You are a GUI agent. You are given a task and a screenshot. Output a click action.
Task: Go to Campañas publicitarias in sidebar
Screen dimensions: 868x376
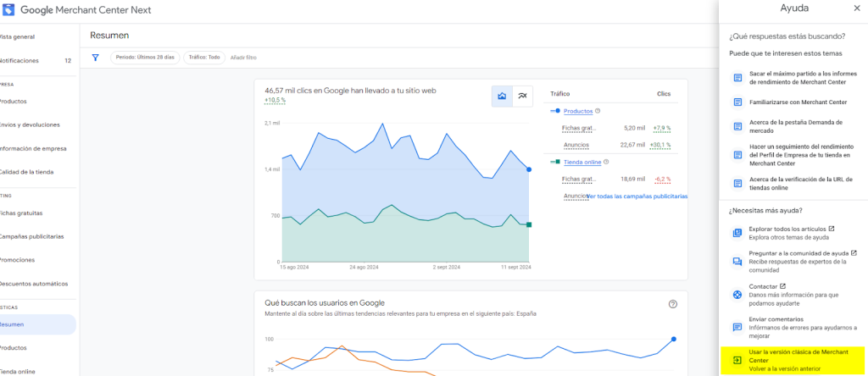(x=32, y=236)
